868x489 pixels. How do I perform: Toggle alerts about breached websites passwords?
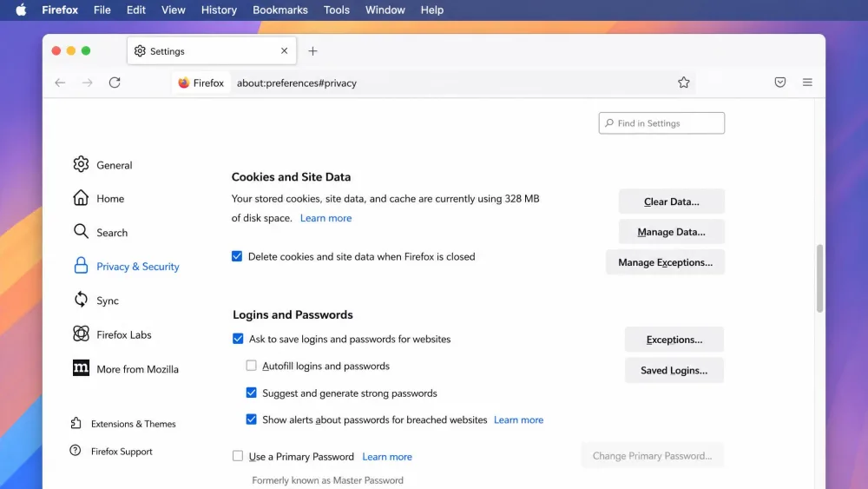tap(252, 420)
